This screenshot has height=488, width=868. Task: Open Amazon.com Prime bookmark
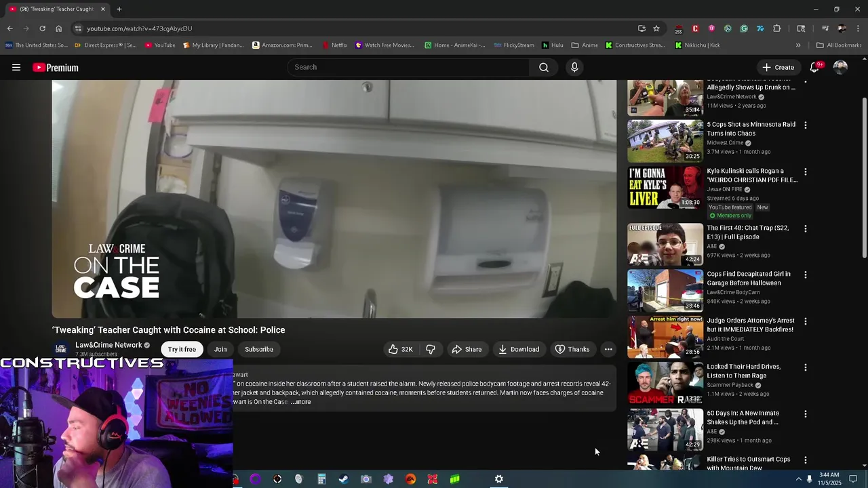[x=282, y=45]
